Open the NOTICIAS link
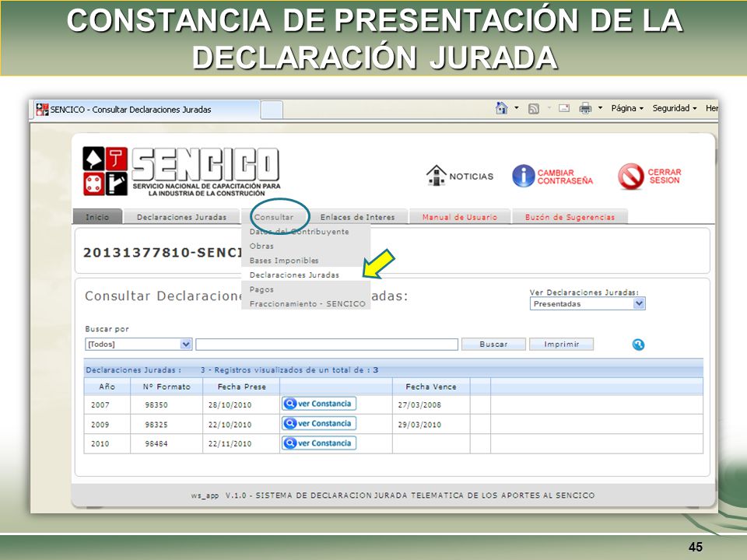This screenshot has width=747, height=560. click(472, 177)
